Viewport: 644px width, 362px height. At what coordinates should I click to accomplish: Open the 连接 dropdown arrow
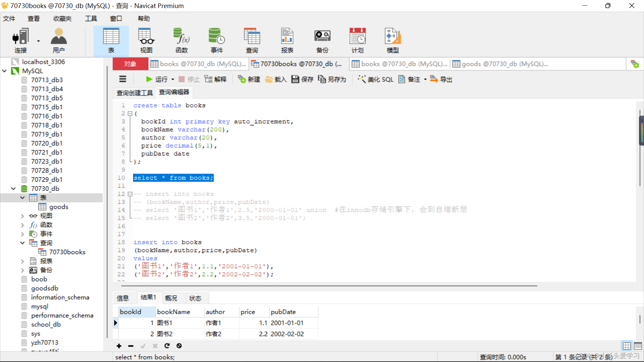[39, 41]
